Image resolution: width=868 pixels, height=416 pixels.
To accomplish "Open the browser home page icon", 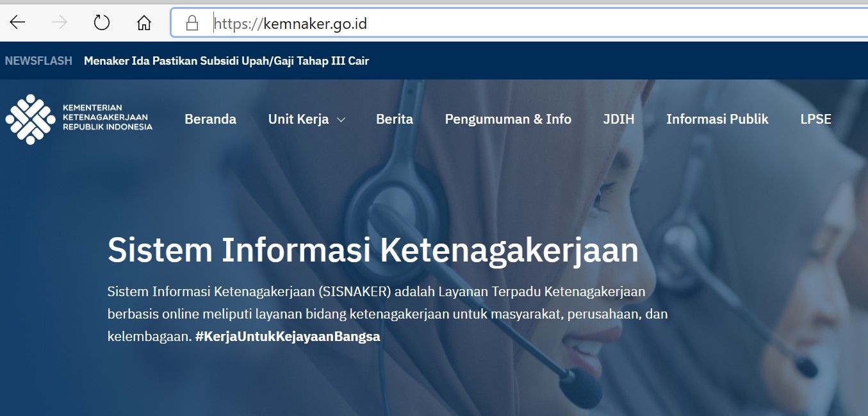I will click(x=144, y=23).
